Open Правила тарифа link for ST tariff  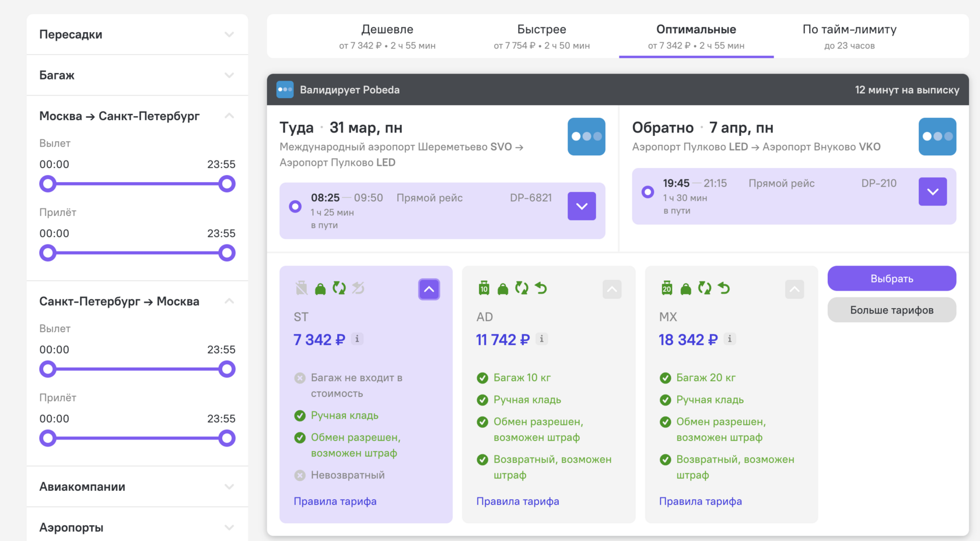pos(335,501)
